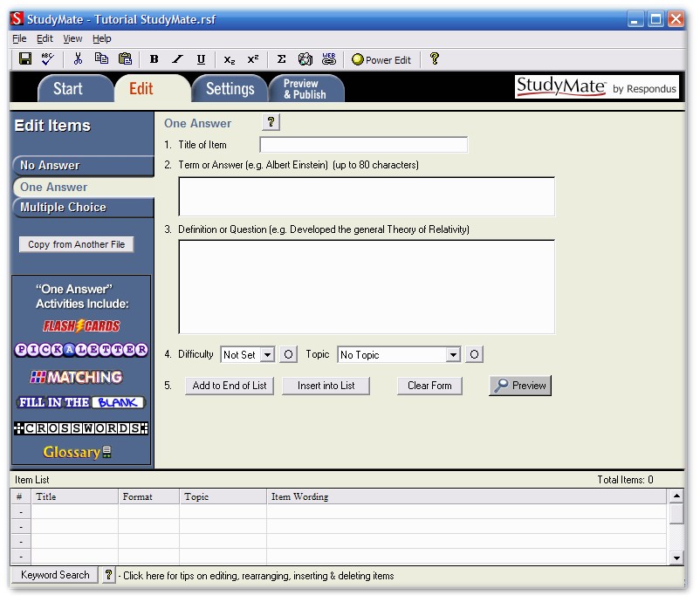
Task: Expand the Difficulty dropdown
Action: pyautogui.click(x=267, y=355)
